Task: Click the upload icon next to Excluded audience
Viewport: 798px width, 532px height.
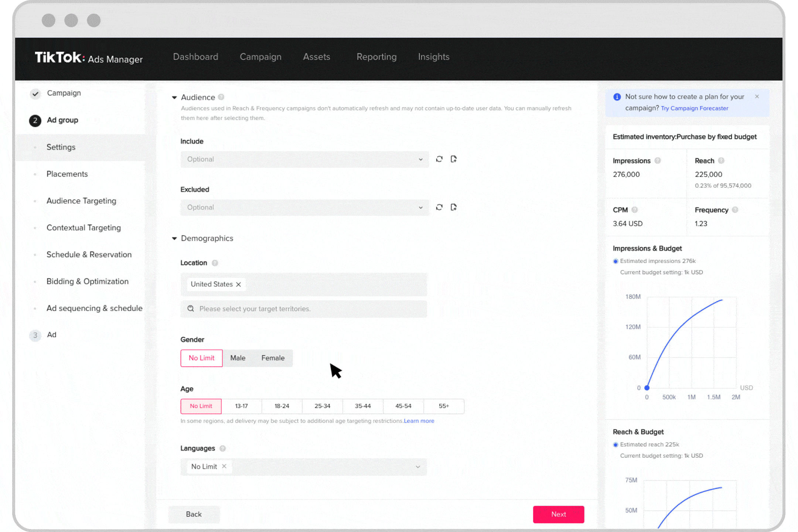Action: tap(454, 207)
